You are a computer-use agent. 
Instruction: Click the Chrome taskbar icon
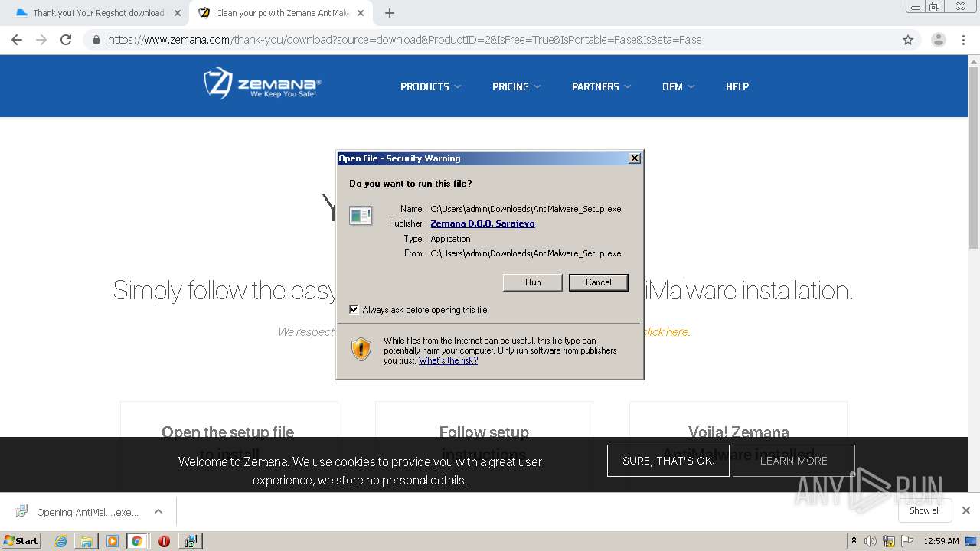pos(137,541)
